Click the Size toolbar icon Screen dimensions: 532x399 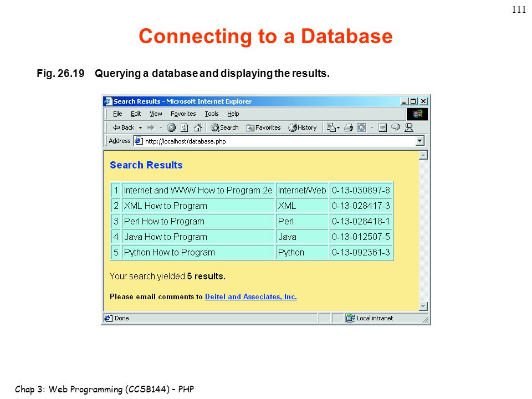[362, 127]
